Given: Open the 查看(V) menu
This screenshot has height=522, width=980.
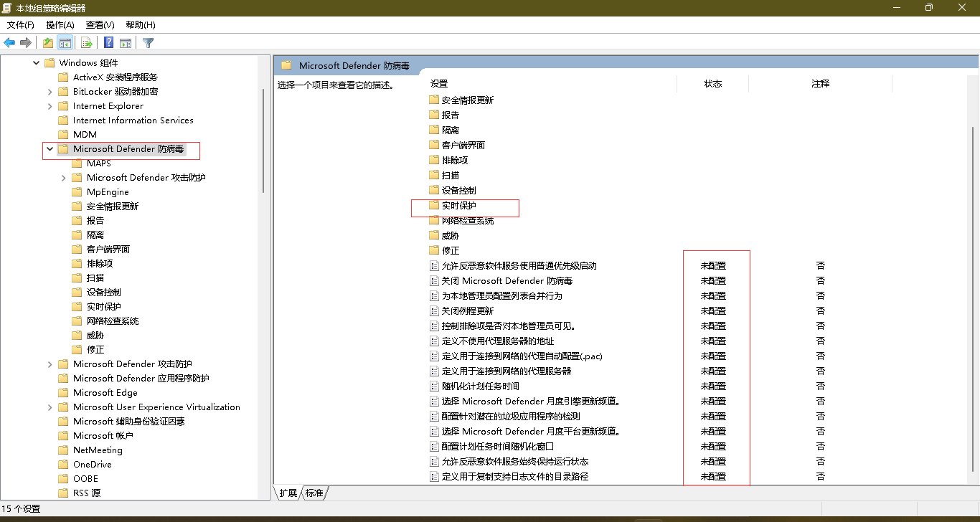Looking at the screenshot, I should 100,25.
